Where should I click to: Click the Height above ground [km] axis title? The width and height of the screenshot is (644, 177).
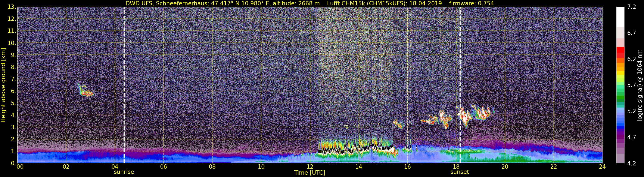pyautogui.click(x=3, y=85)
